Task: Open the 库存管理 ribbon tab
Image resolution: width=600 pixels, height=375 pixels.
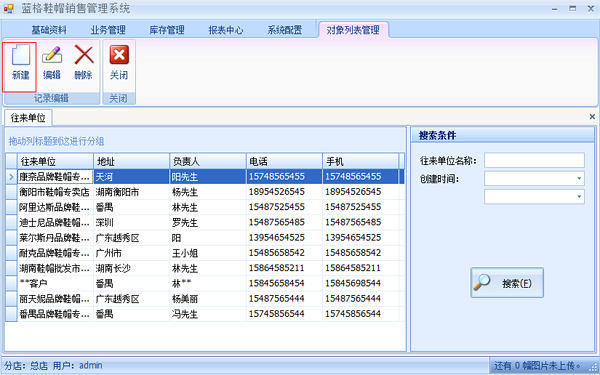Action: point(167,30)
